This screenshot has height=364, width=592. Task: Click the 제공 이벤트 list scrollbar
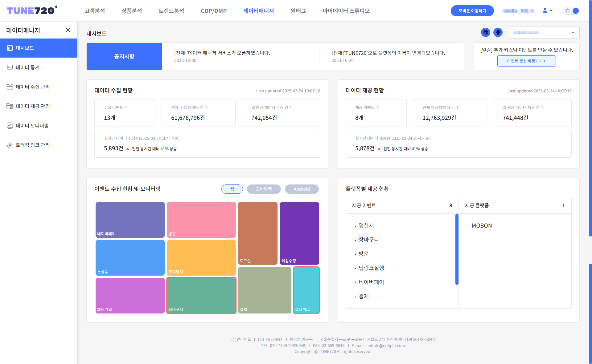457,249
